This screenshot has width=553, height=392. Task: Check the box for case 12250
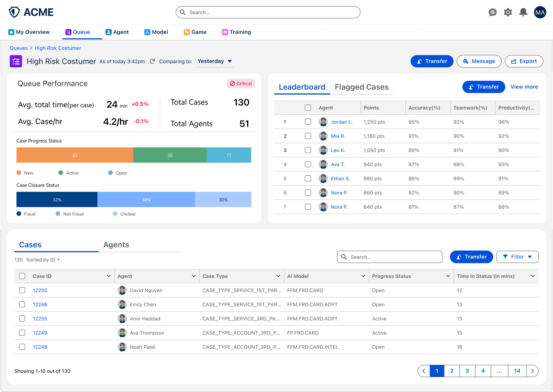[x=22, y=290]
